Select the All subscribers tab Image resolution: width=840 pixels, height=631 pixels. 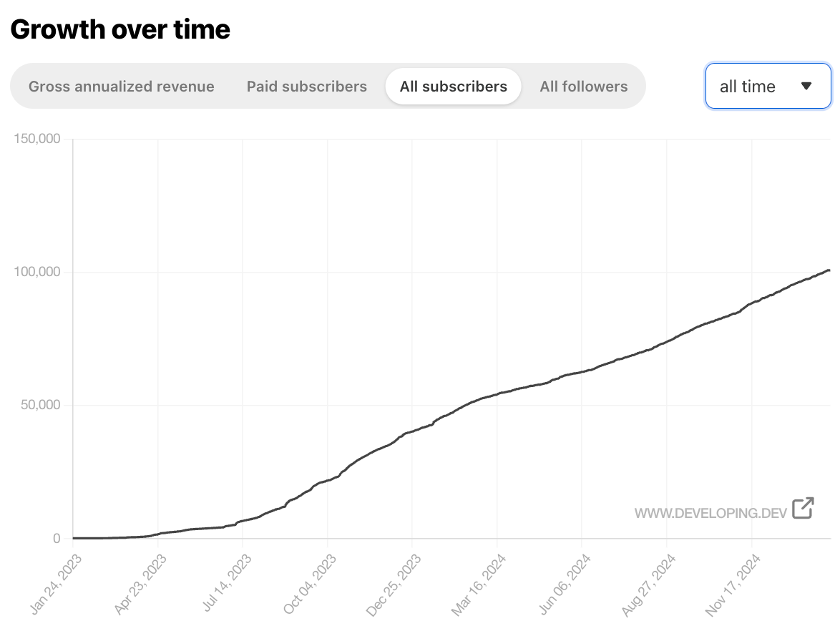(x=454, y=87)
